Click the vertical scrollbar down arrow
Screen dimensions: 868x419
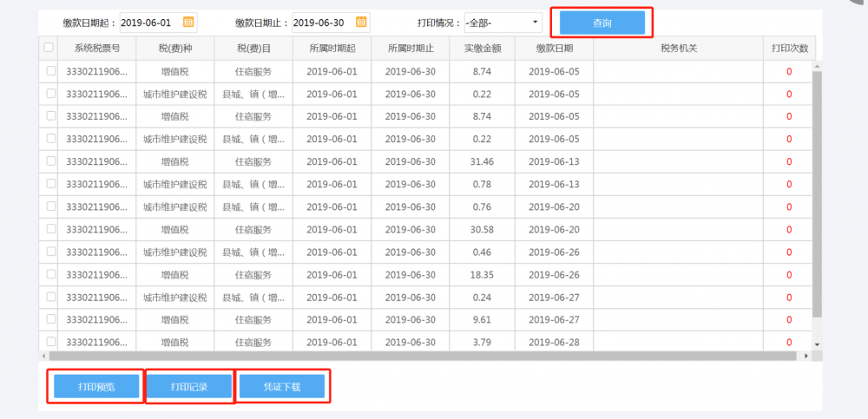816,344
